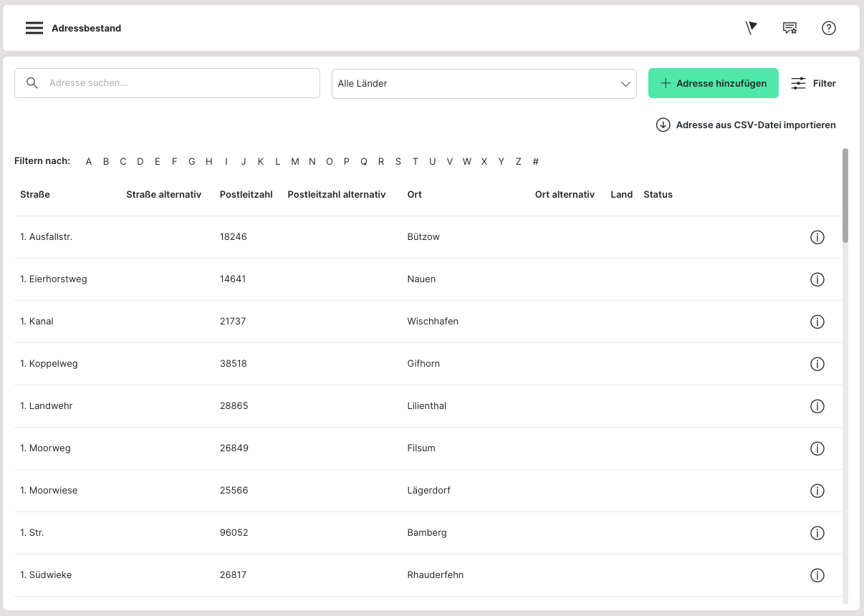
Task: Import address from CSV file
Action: click(746, 125)
